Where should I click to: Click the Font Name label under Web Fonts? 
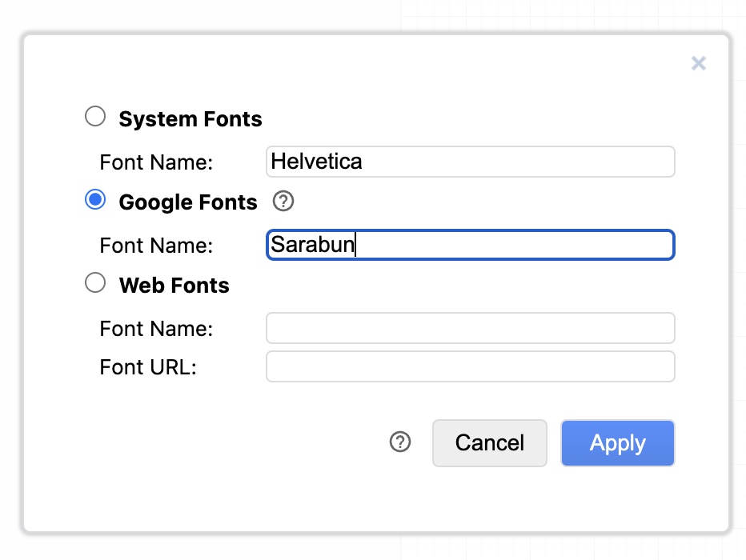coord(156,329)
